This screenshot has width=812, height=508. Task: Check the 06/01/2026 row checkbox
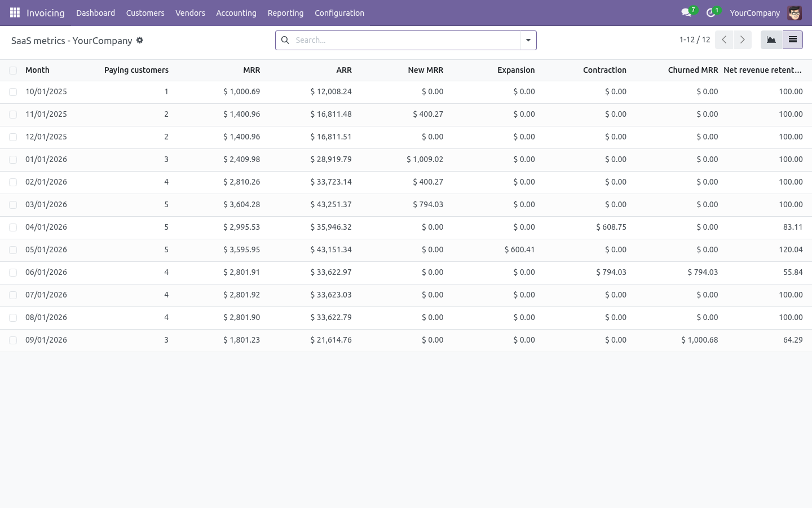pyautogui.click(x=13, y=273)
